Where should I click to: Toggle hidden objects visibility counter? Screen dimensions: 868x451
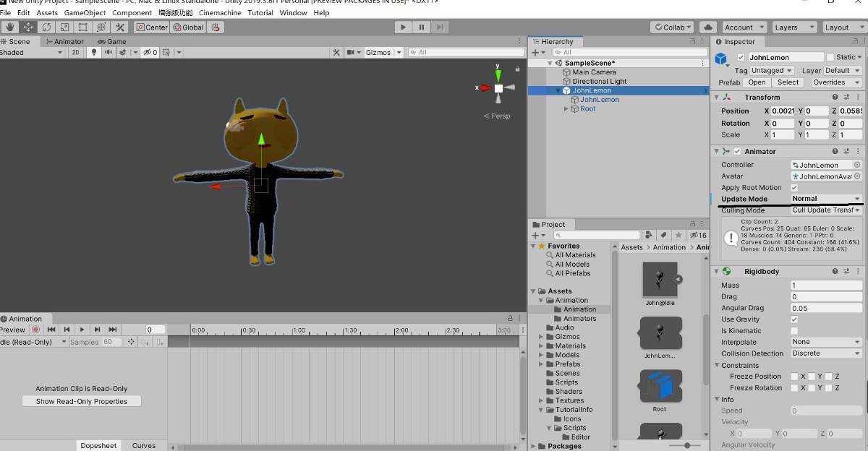click(x=150, y=52)
